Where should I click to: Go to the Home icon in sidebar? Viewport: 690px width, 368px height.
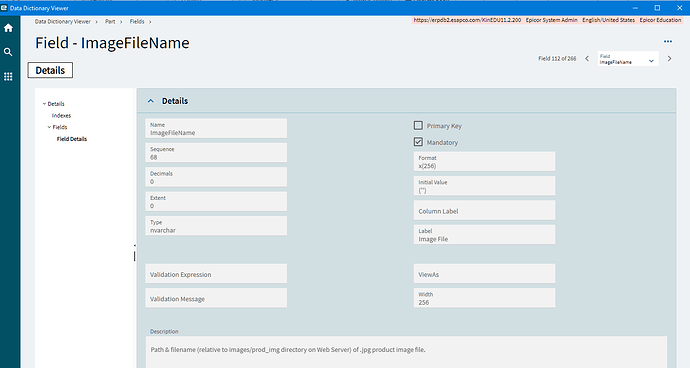coord(8,28)
